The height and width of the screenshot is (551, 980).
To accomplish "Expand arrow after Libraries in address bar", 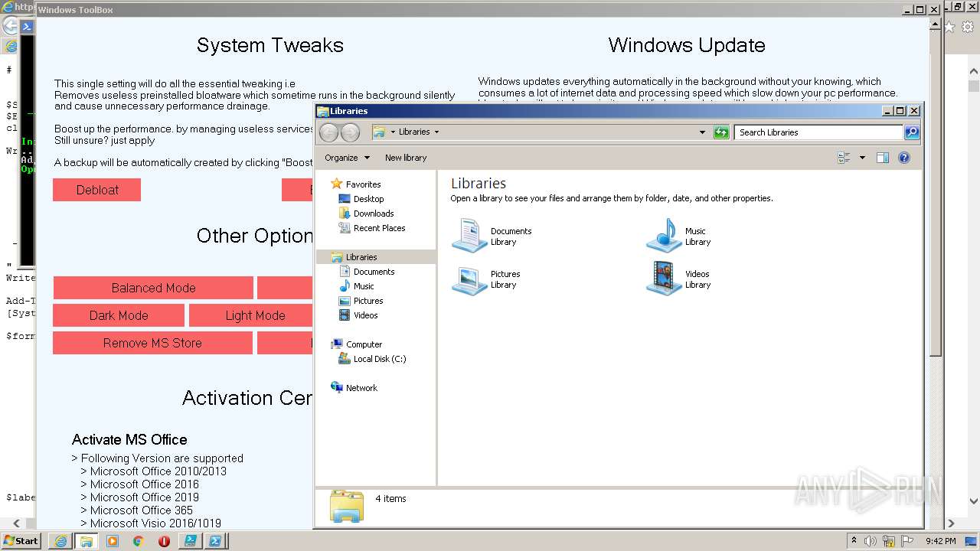I will tap(437, 132).
